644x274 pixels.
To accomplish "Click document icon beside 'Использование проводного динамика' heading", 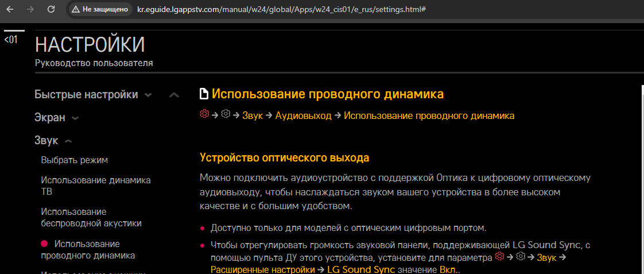I will click(x=204, y=94).
